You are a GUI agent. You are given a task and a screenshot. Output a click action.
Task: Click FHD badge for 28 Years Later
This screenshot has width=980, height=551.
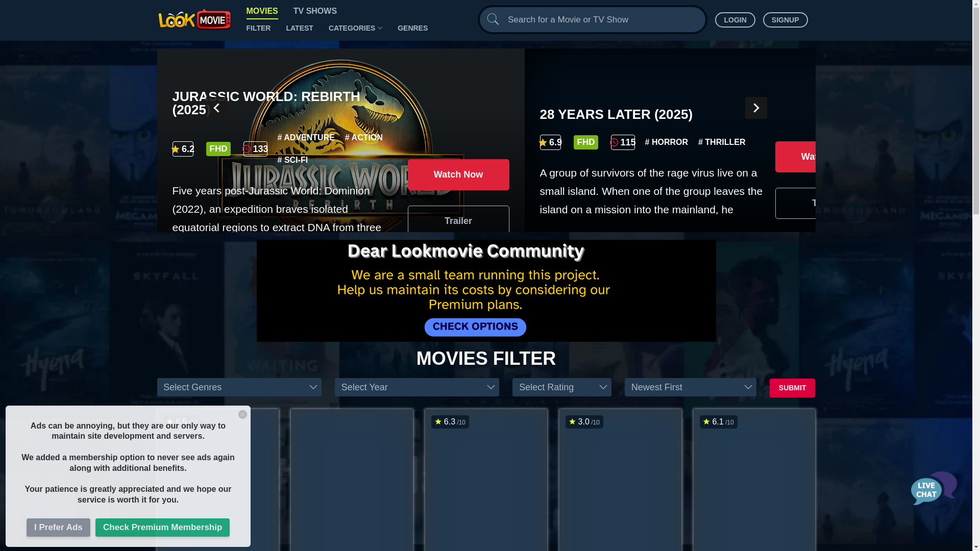(585, 142)
